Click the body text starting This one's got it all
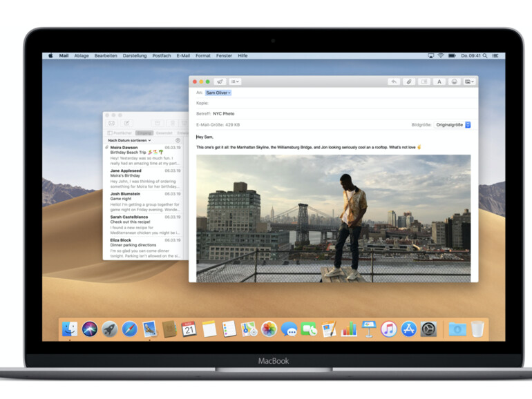 click(309, 147)
